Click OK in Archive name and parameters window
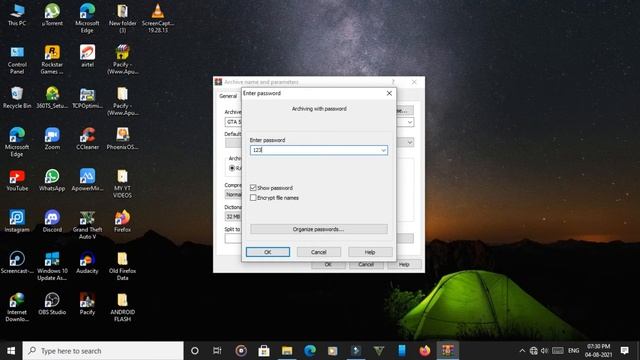This screenshot has height=360, width=640. pos(328,265)
